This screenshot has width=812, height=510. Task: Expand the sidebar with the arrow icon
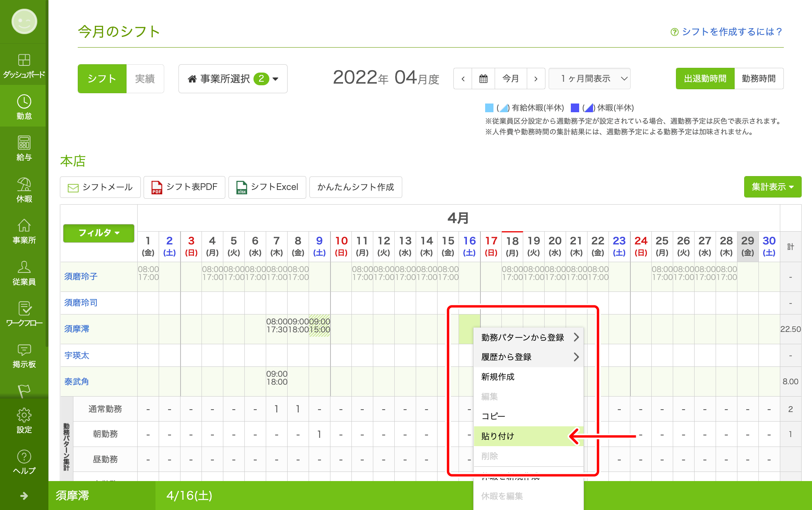pos(24,496)
